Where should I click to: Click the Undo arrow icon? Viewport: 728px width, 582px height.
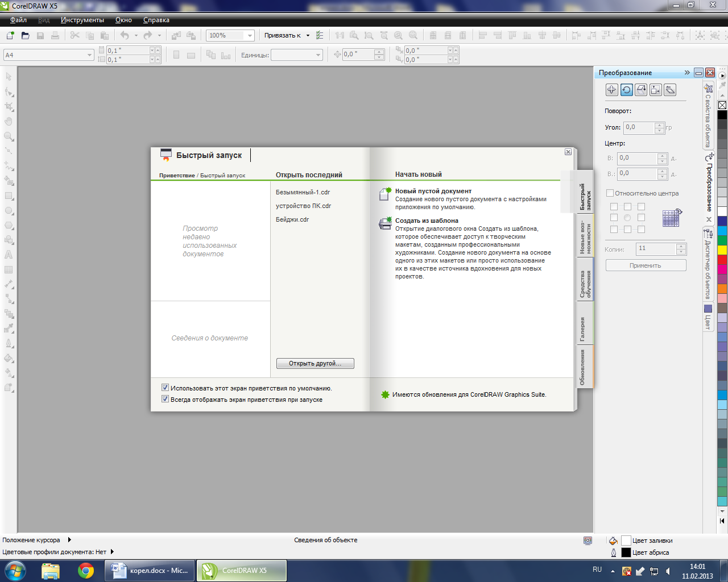(x=125, y=35)
